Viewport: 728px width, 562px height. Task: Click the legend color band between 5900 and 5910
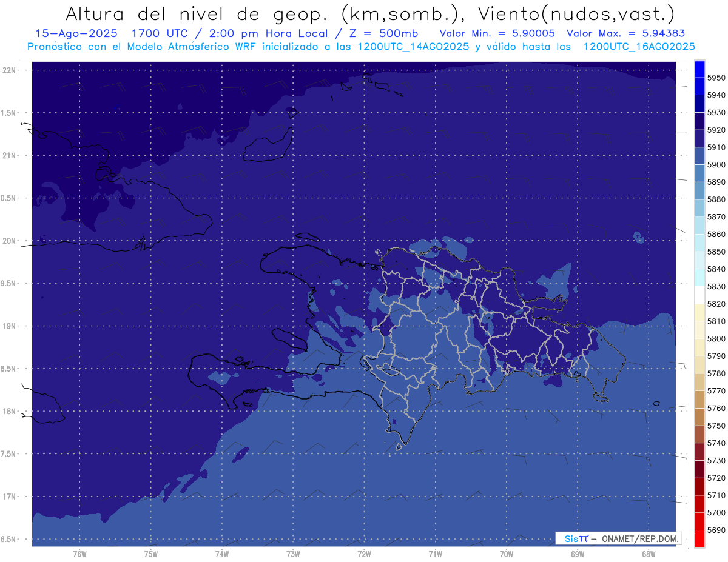pyautogui.click(x=699, y=156)
